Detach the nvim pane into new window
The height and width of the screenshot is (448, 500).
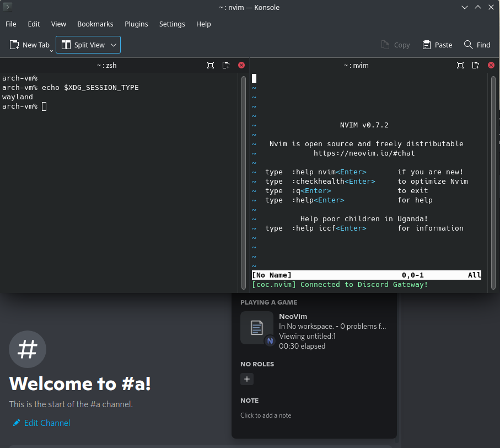coord(476,66)
